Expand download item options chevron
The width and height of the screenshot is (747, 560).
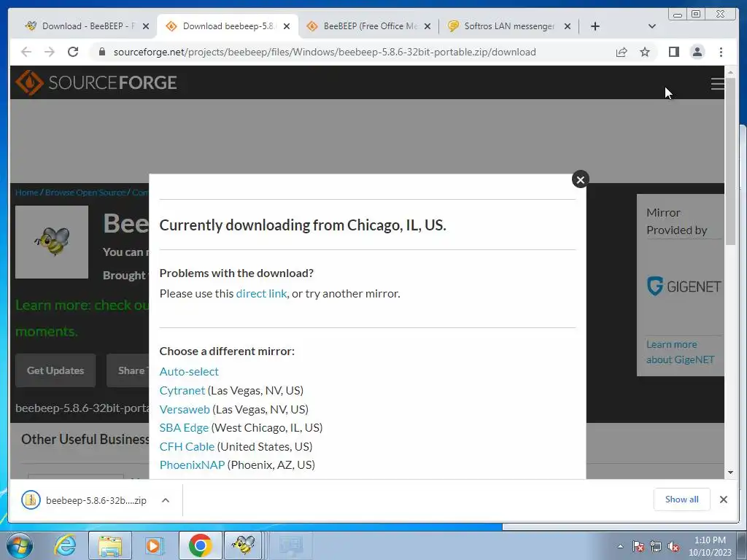point(166,500)
